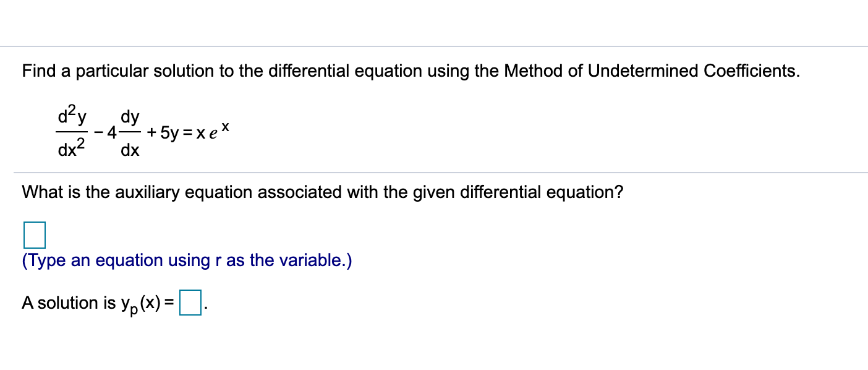This screenshot has height=370, width=868.
Task: Click the displayed differential equation
Action: click(142, 130)
